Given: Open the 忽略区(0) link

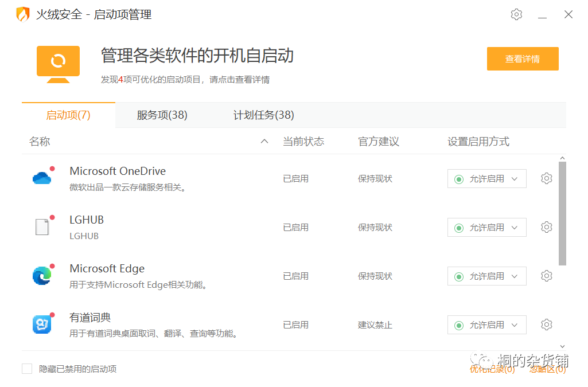Looking at the screenshot, I should coord(547,369).
